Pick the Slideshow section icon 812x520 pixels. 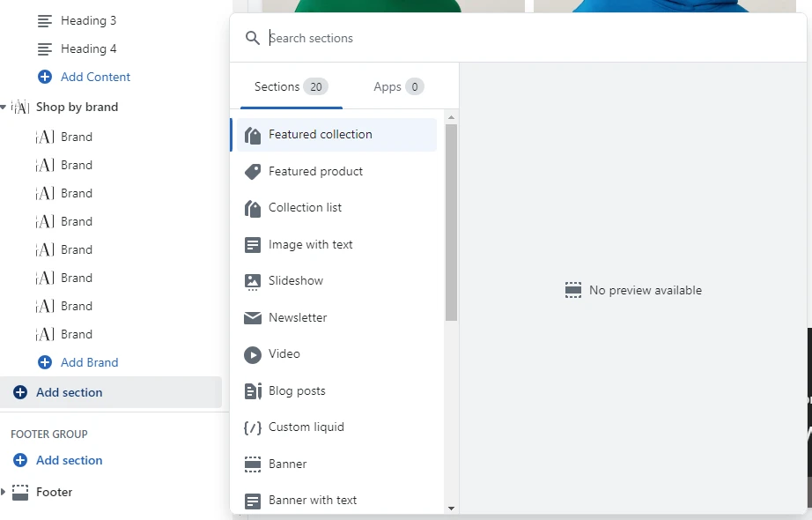252,281
